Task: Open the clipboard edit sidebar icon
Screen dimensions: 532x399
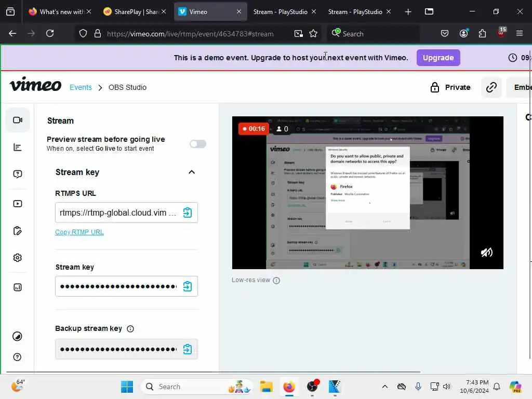Action: [17, 231]
